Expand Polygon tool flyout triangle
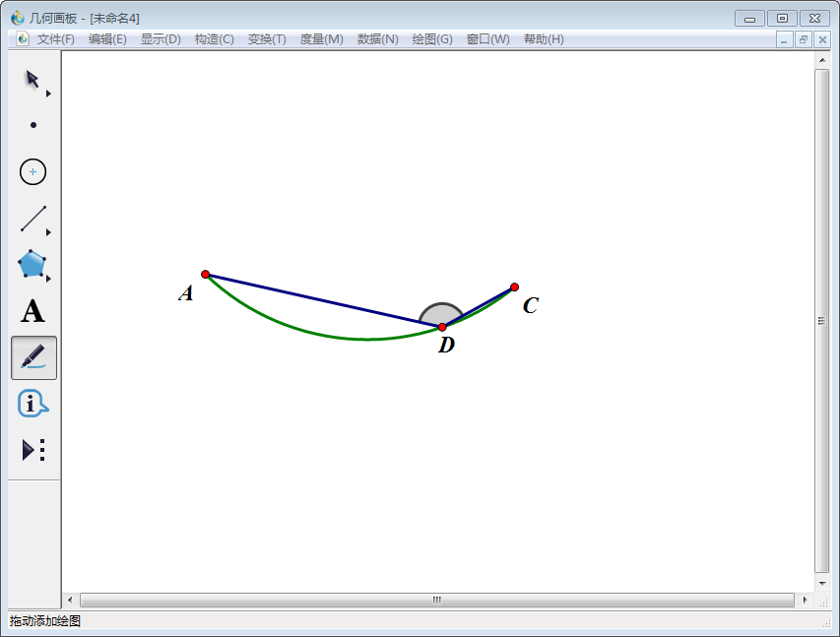Viewport: 840px width, 637px height. [48, 279]
